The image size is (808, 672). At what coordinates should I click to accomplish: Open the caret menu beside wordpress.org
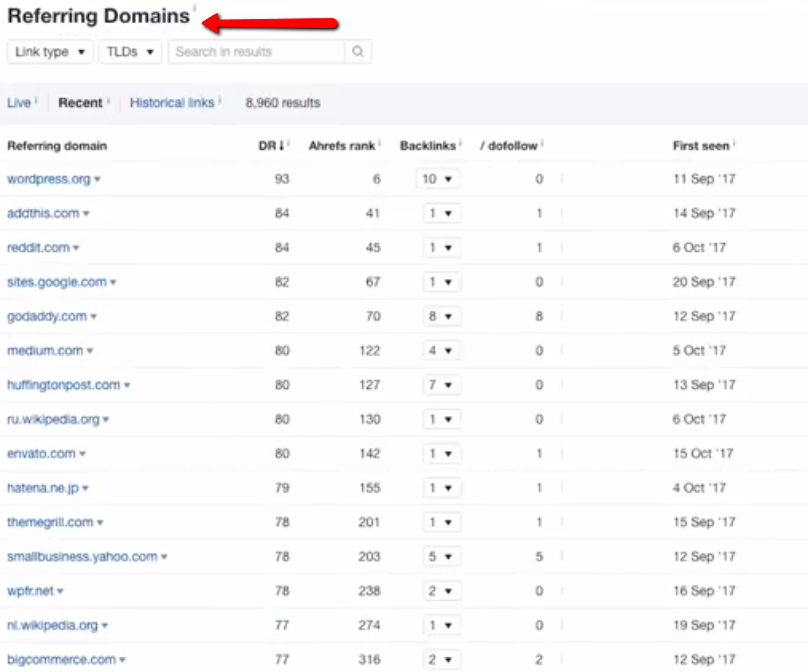tap(97, 179)
